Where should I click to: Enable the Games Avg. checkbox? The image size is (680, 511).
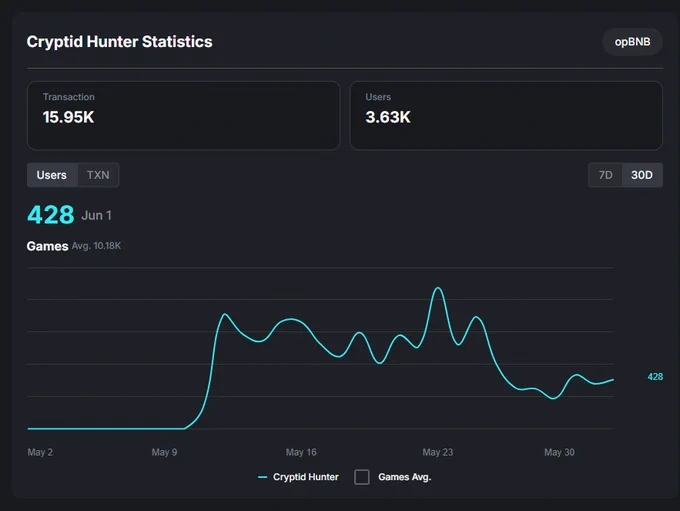362,477
